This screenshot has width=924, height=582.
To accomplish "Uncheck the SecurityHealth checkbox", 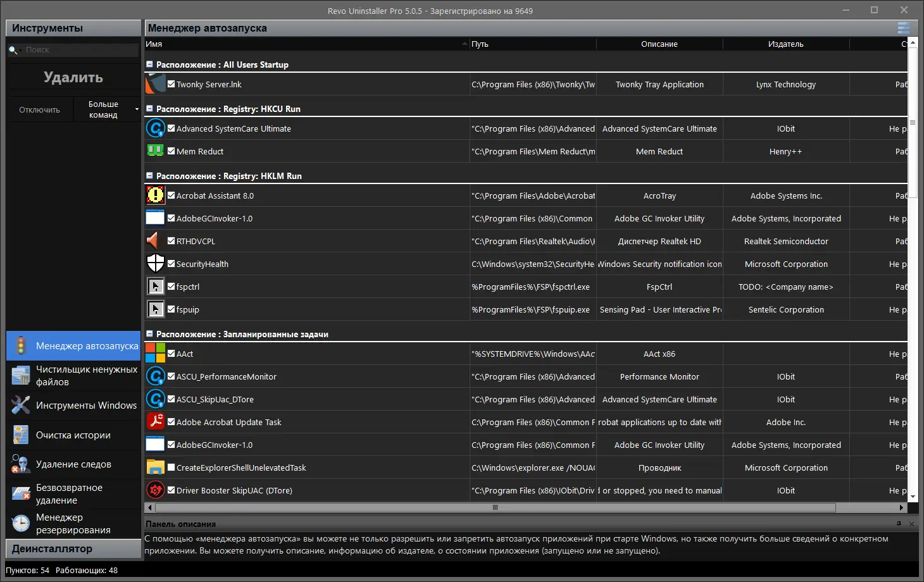I will click(x=171, y=263).
